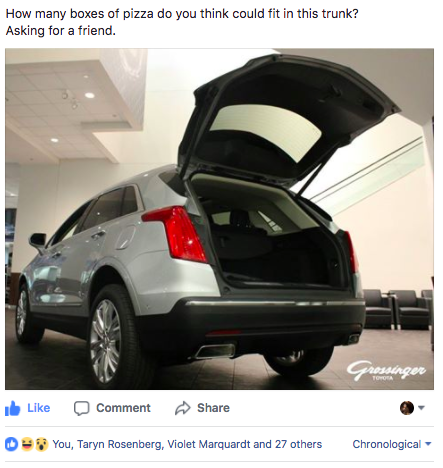The height and width of the screenshot is (468, 443).
Task: Click the Chronological dropdown arrow
Action: click(x=428, y=444)
